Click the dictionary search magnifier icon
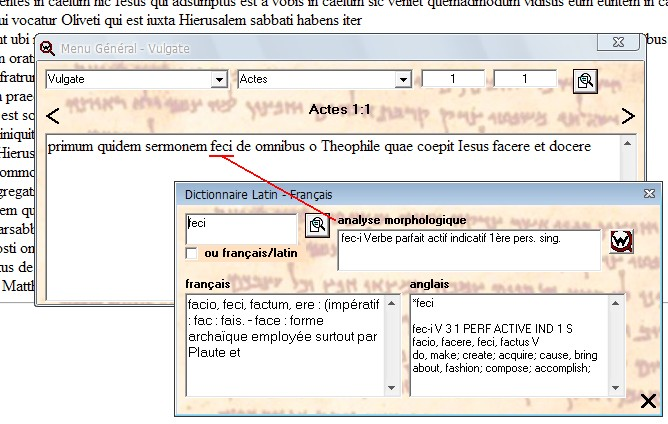 click(x=317, y=225)
